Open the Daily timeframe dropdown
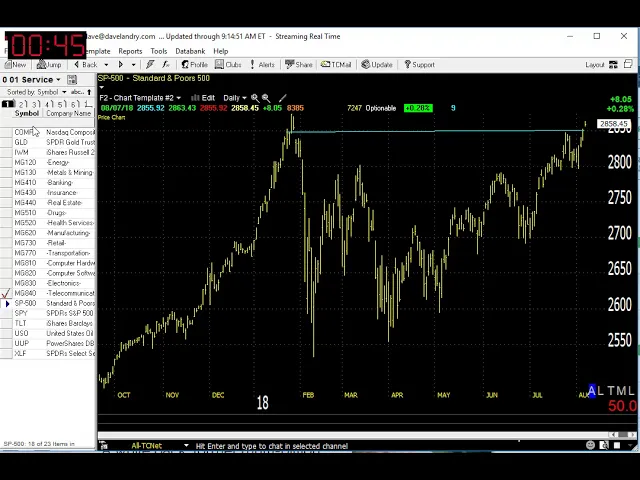Image resolution: width=640 pixels, height=480 pixels. point(235,98)
